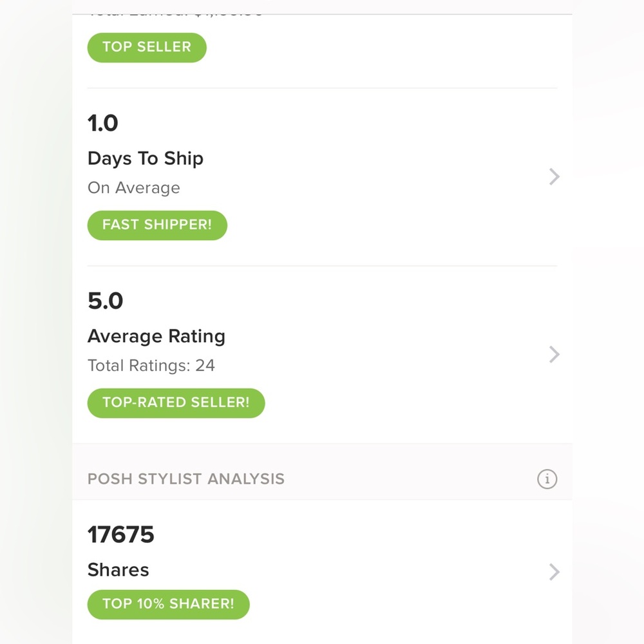Open Days To Ship details chevron
The height and width of the screenshot is (644, 644).
pyautogui.click(x=554, y=176)
